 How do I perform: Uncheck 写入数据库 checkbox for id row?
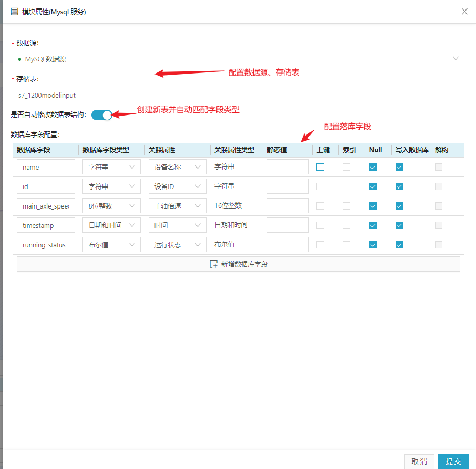[x=399, y=186]
